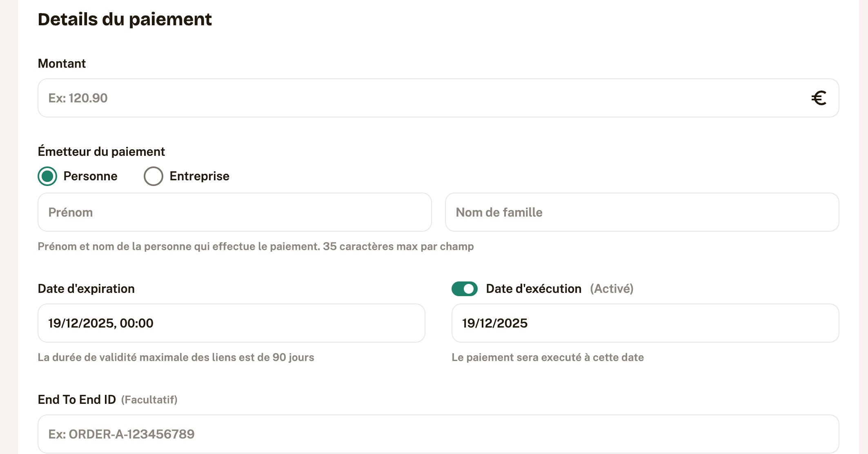Choose the Entreprise radio option
This screenshot has width=868, height=454.
click(154, 176)
